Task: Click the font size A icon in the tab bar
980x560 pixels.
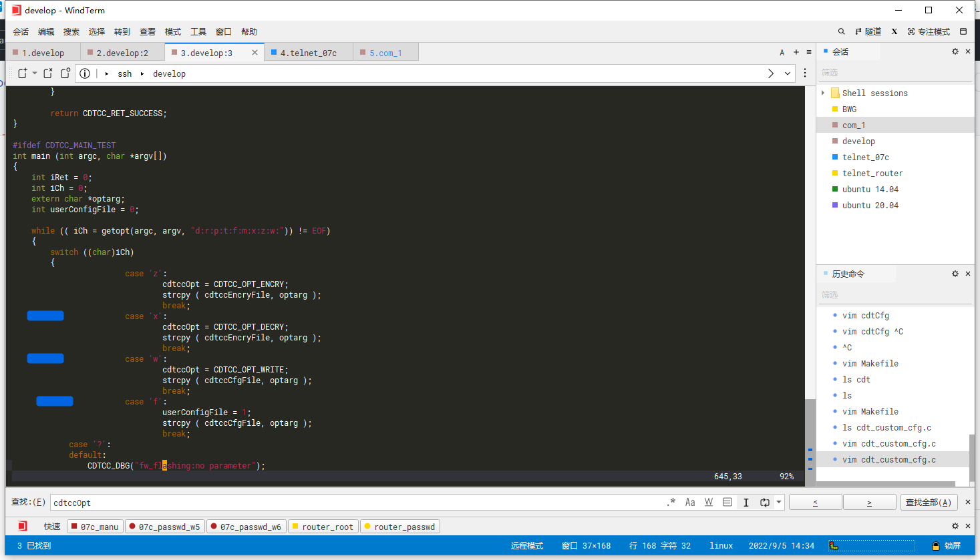Action: 782,52
